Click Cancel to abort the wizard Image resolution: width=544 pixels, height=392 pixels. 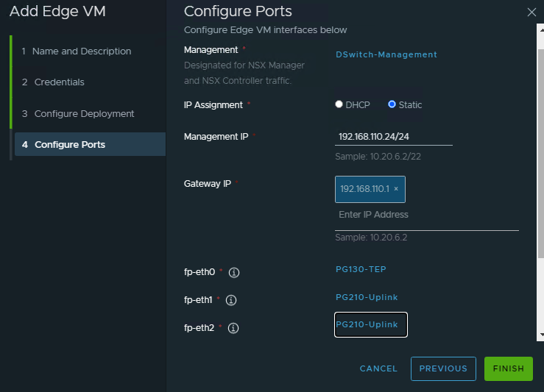378,368
